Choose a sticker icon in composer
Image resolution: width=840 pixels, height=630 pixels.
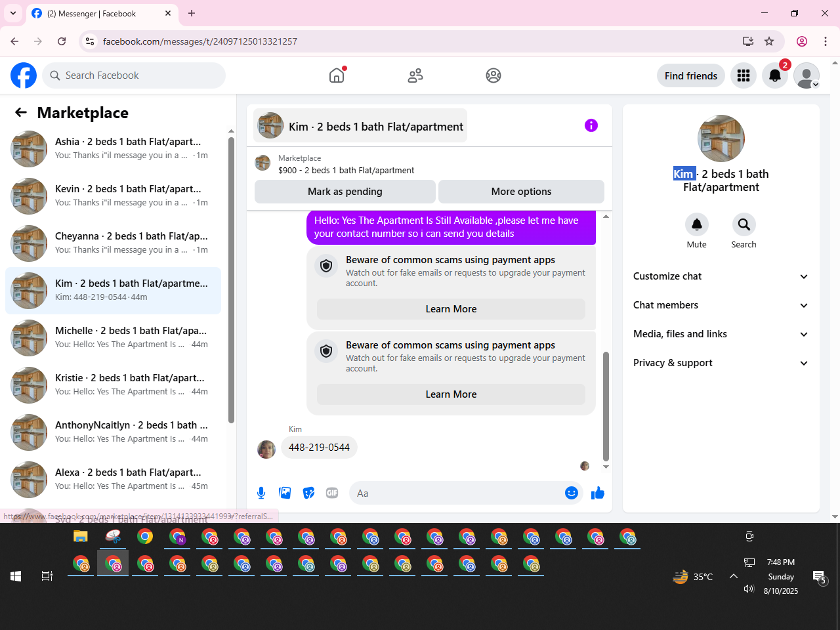pyautogui.click(x=308, y=493)
